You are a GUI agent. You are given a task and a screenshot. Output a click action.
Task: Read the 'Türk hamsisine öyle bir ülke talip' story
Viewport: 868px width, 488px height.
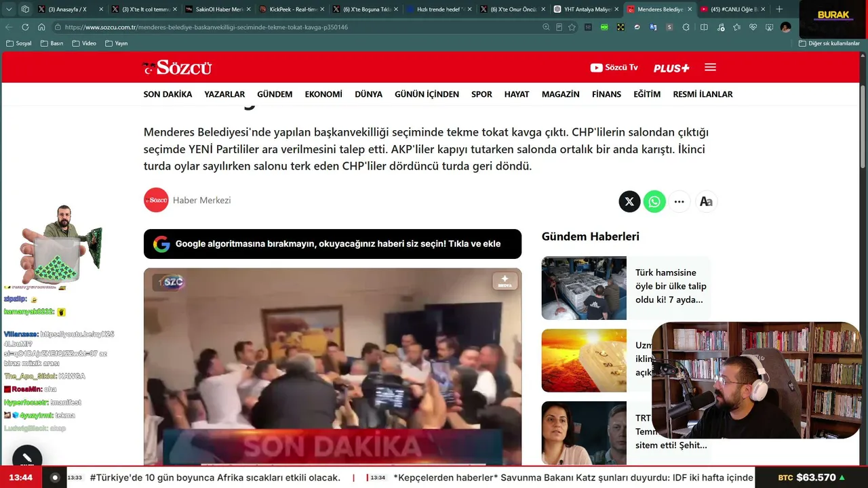point(671,286)
